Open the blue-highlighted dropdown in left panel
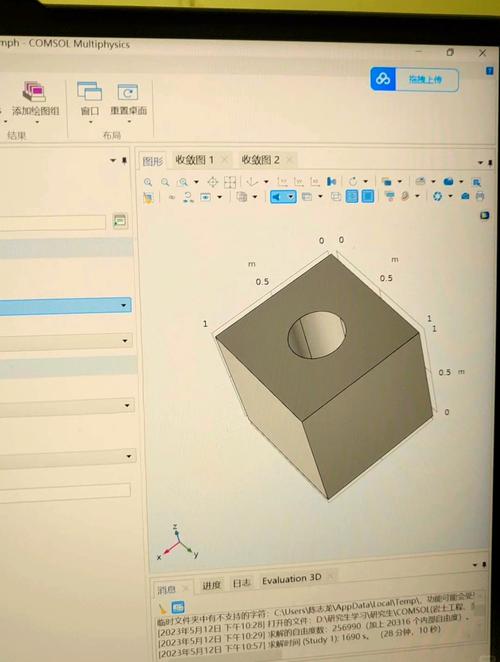 (123, 305)
